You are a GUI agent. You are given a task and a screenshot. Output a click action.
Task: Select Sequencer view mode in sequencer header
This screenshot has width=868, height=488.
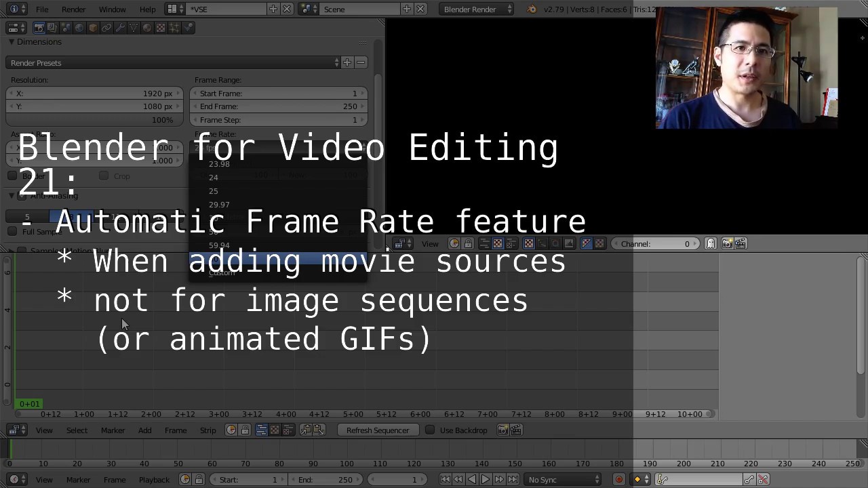pos(261,430)
